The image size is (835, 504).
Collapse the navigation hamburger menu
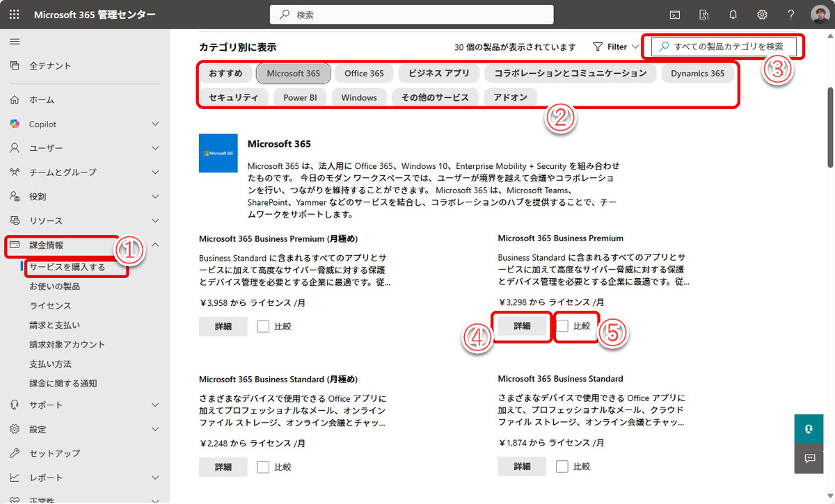coord(14,42)
